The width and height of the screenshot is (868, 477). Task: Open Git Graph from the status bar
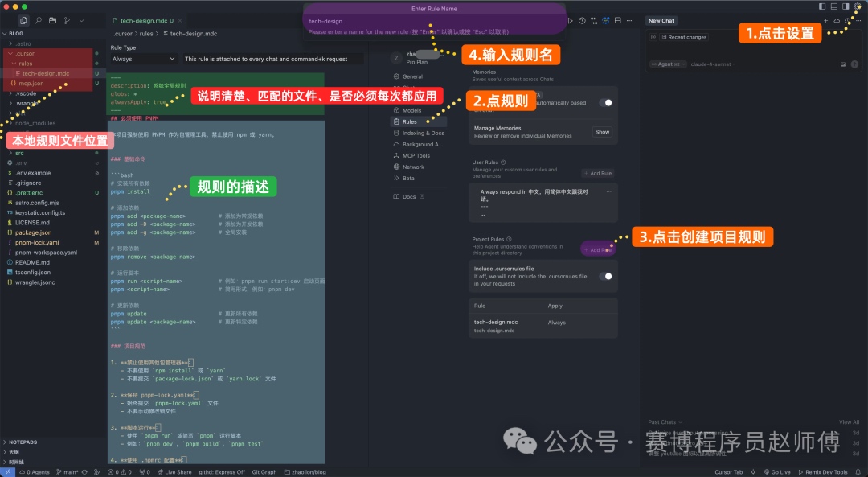coord(264,472)
